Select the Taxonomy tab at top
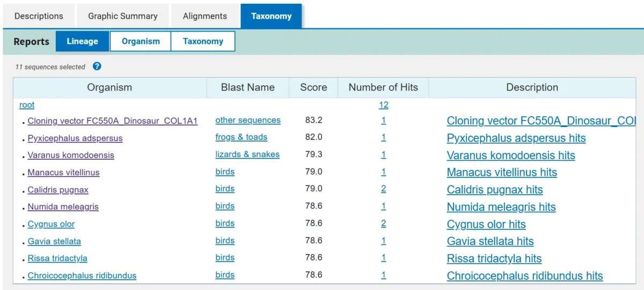This screenshot has width=644, height=290. click(271, 16)
